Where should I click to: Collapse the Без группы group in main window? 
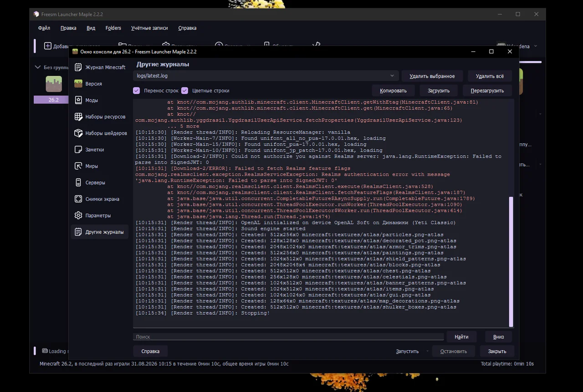pos(38,67)
